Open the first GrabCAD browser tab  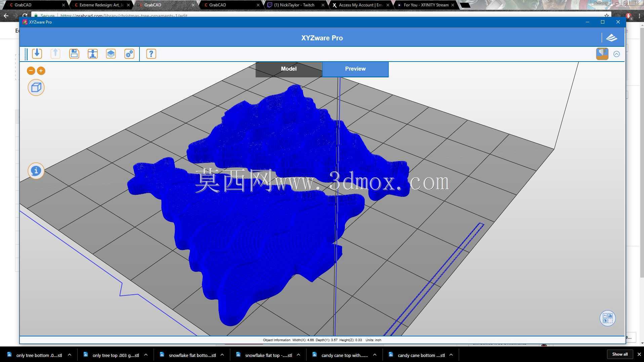(35, 5)
